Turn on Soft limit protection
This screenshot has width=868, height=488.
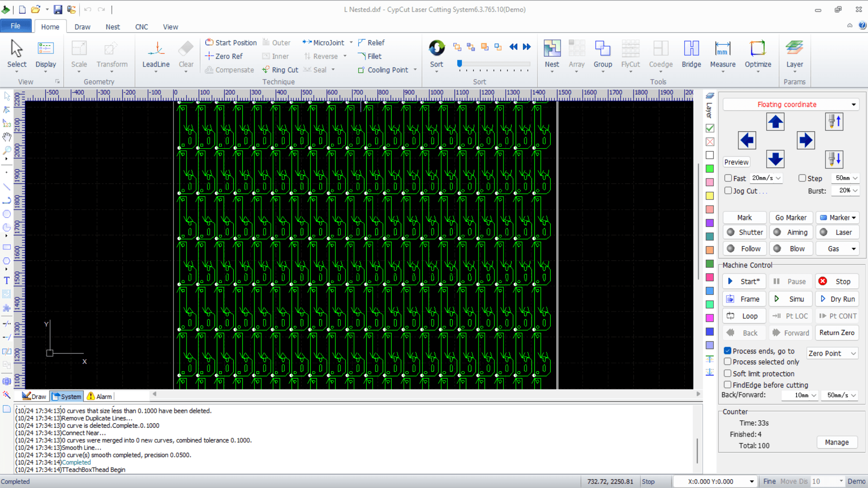click(728, 373)
